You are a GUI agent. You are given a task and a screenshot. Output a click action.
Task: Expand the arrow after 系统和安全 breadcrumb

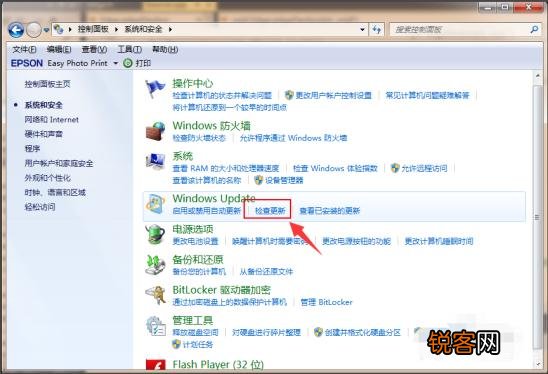tap(170, 29)
